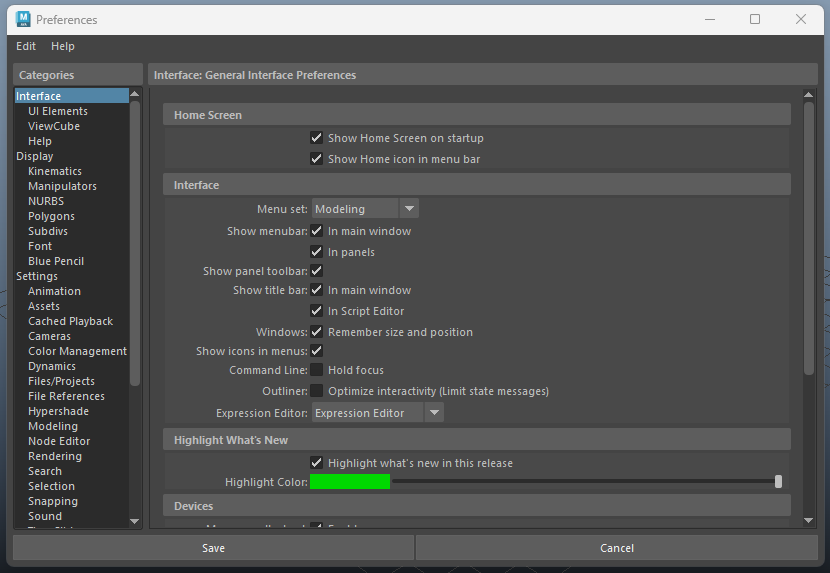830x573 pixels.
Task: Click the Maya app icon in title bar
Action: coord(20,19)
